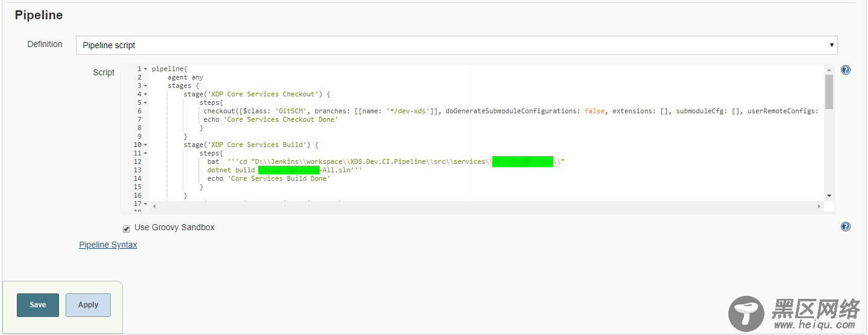Click the horizontal scroll right arrow
This screenshot has height=335, width=868.
(x=819, y=206)
